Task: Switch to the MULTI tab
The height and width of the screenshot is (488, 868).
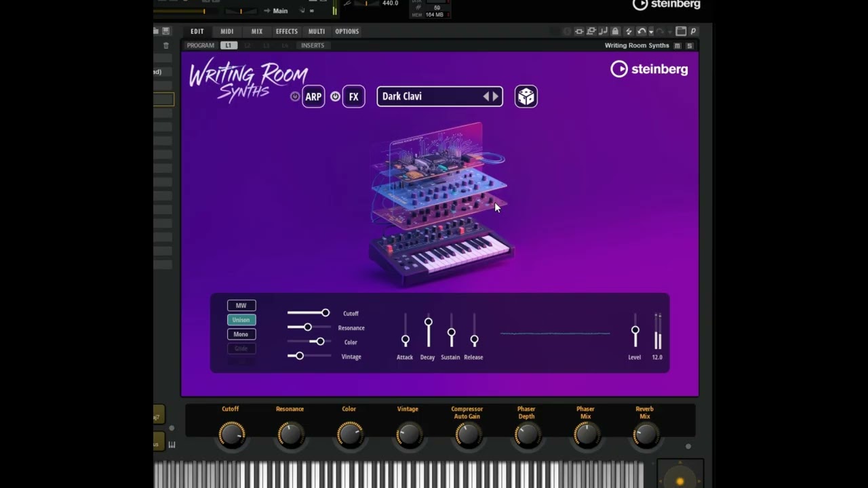Action: (317, 31)
